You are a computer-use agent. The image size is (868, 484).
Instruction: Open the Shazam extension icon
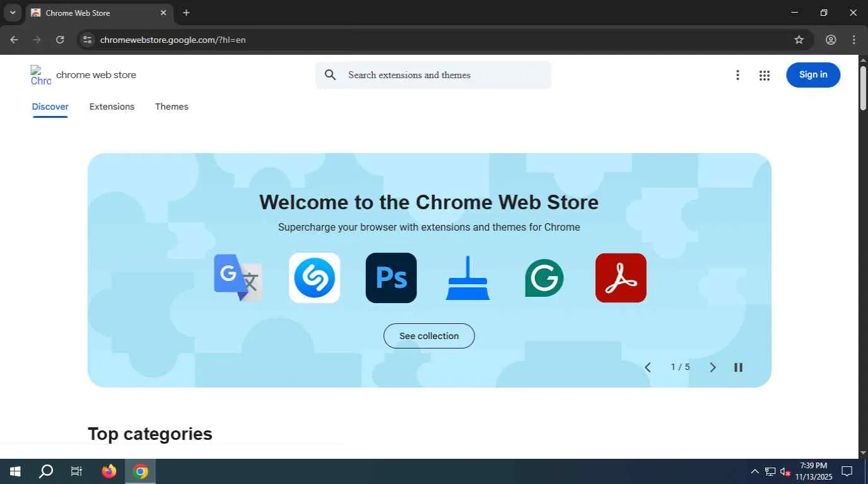point(314,278)
